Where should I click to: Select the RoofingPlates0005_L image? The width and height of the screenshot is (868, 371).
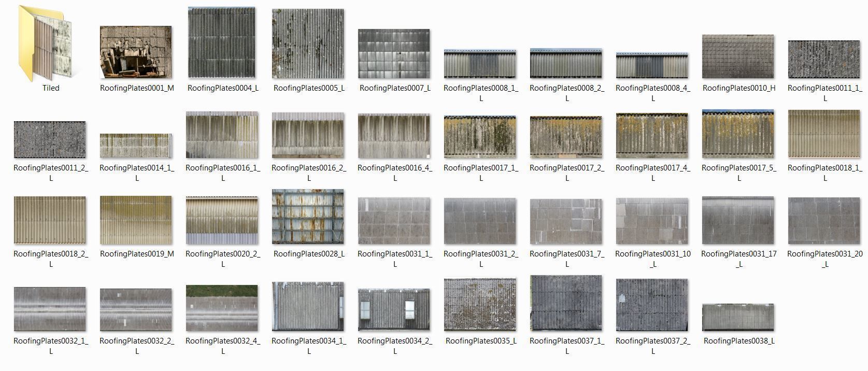308,44
